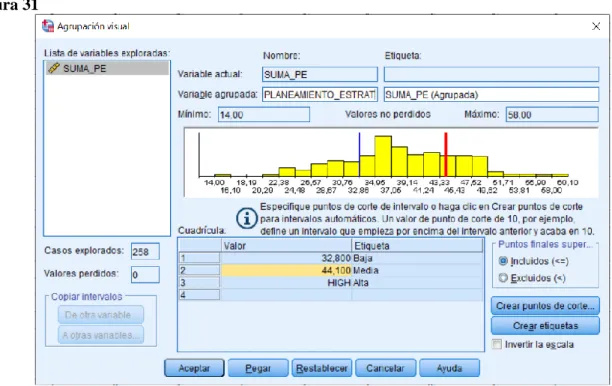Click the information icon above Cuadrícula
This screenshot has height=386, width=612.
coord(246,218)
